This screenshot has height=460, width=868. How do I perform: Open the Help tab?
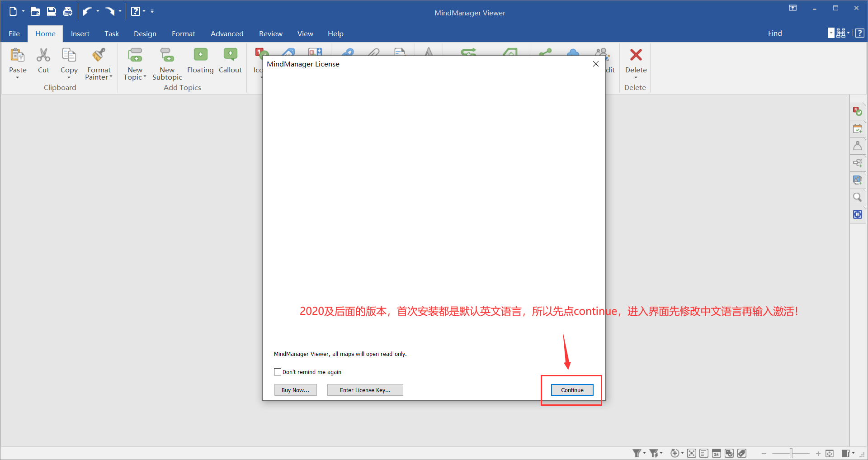(335, 33)
